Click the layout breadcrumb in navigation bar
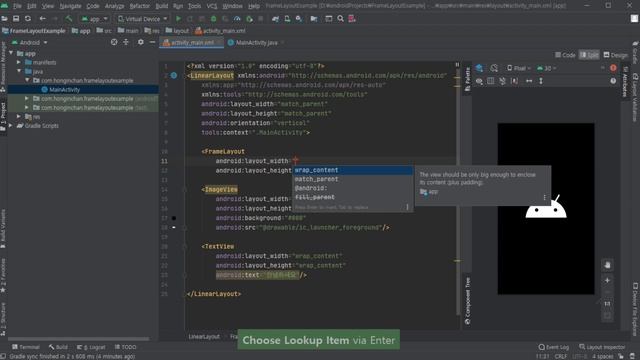This screenshot has height=360, width=640. coord(177,31)
